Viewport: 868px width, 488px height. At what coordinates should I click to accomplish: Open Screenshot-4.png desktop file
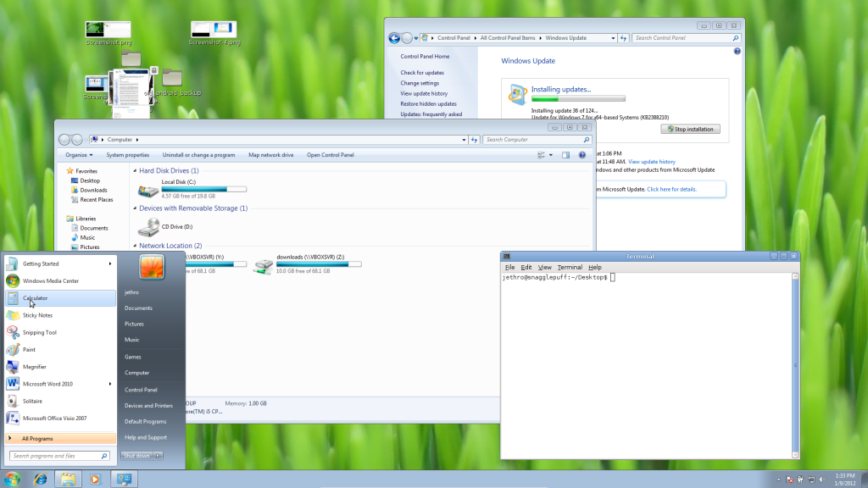(214, 33)
